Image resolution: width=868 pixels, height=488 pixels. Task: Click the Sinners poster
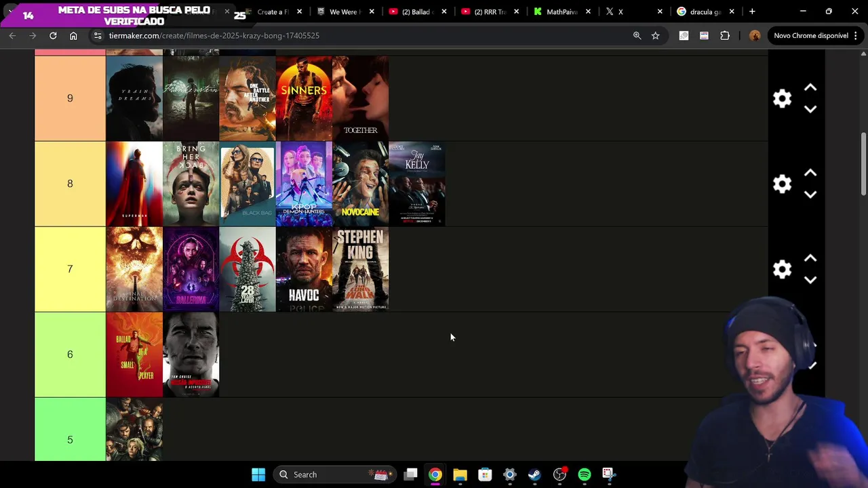click(304, 98)
